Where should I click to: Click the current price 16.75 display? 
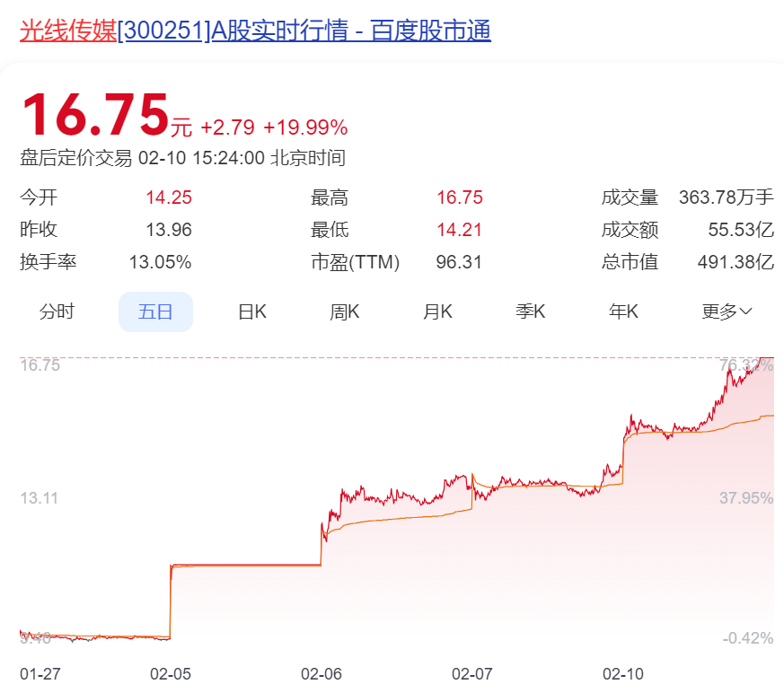94,112
